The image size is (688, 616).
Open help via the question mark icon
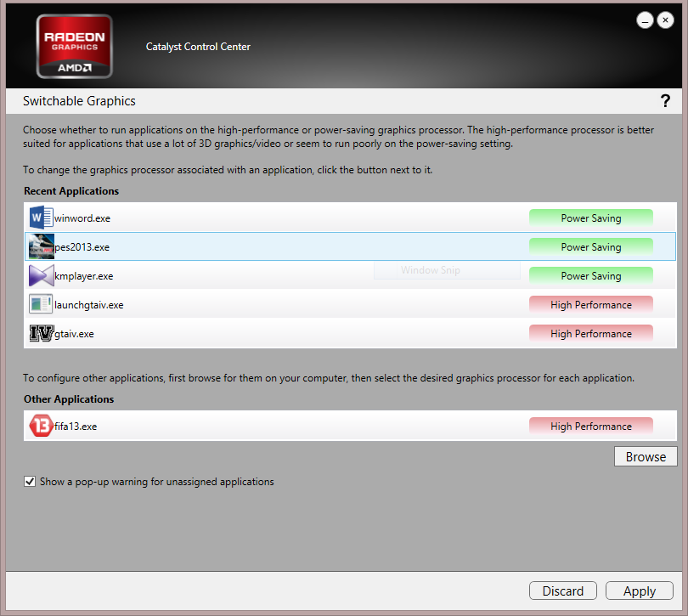tap(665, 101)
